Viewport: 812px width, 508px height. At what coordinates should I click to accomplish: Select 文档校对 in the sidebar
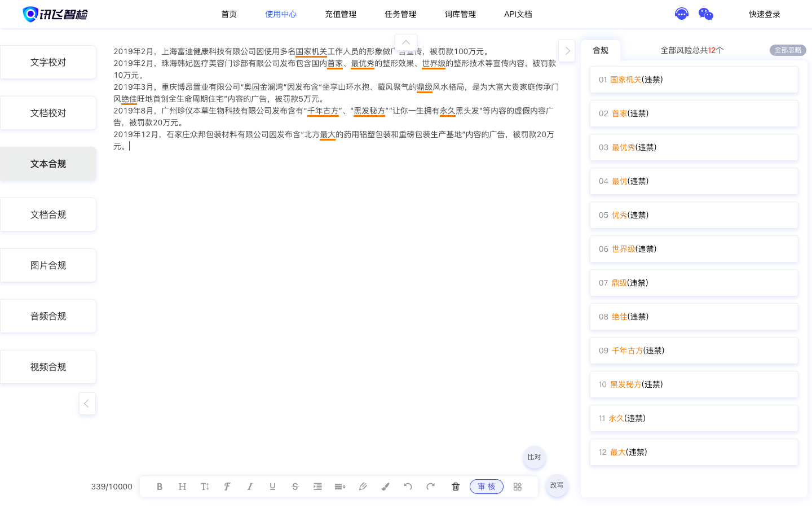[48, 113]
